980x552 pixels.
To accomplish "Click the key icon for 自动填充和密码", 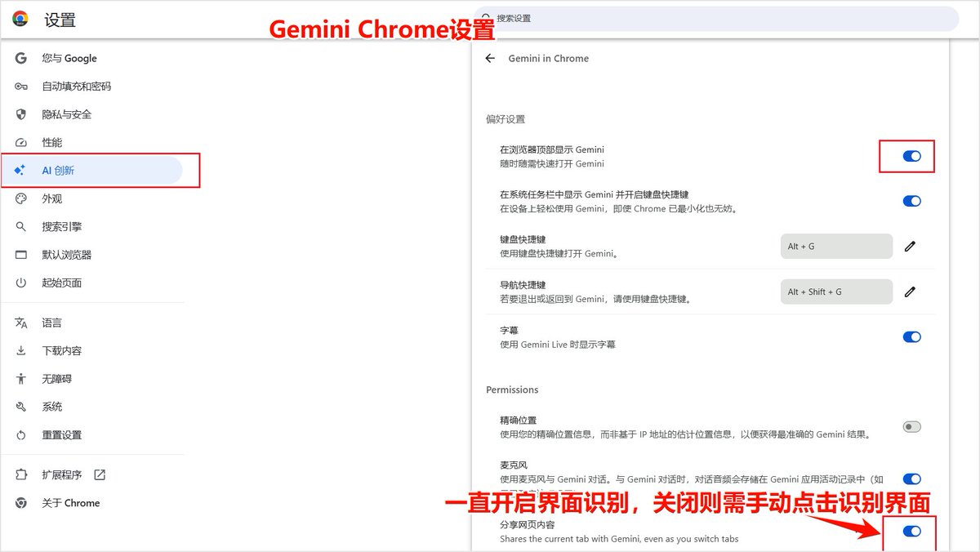I will (x=21, y=87).
